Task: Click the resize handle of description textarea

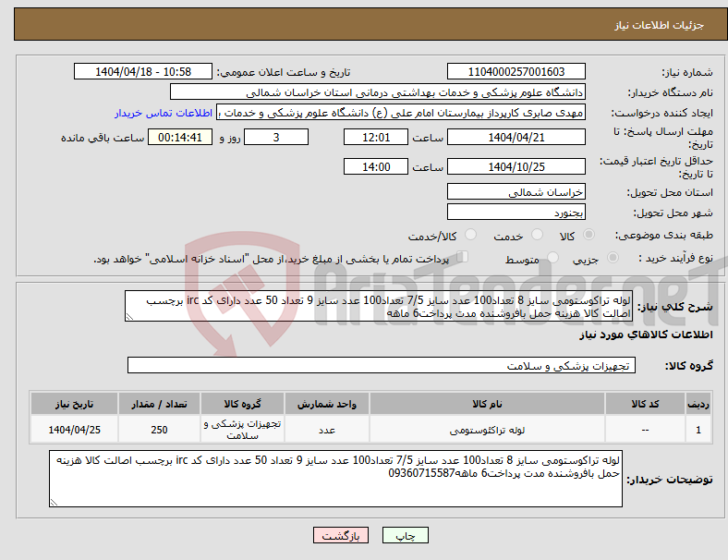Action: [129, 317]
